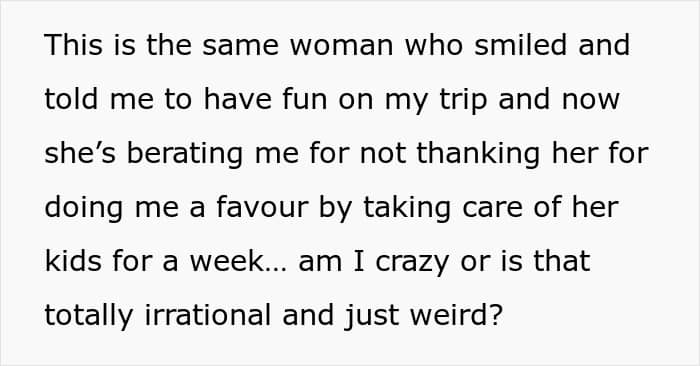Click on the word "fun"
Viewport: 700px width, 366px height.
click(x=306, y=99)
